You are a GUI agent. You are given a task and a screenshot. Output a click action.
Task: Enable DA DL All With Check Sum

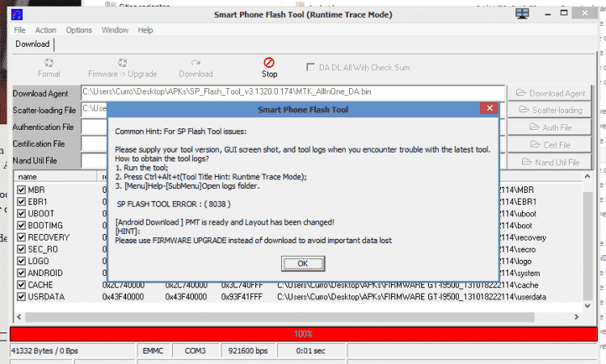[310, 68]
